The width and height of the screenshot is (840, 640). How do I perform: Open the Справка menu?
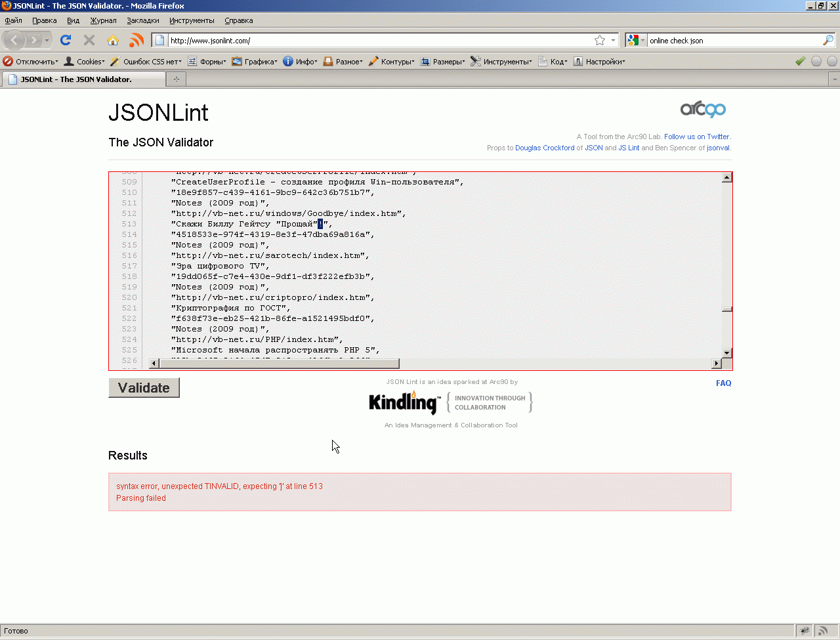pos(239,20)
